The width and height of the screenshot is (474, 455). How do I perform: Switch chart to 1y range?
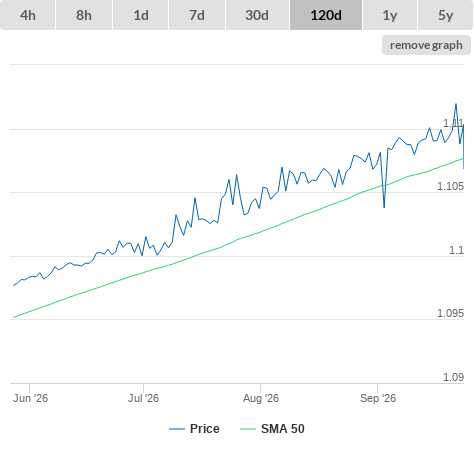[x=390, y=15]
